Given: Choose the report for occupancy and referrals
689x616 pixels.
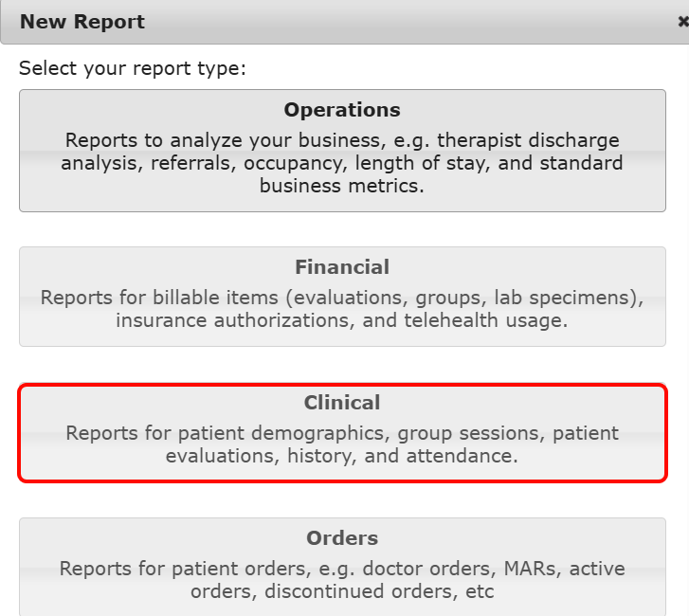Looking at the screenshot, I should (x=342, y=150).
